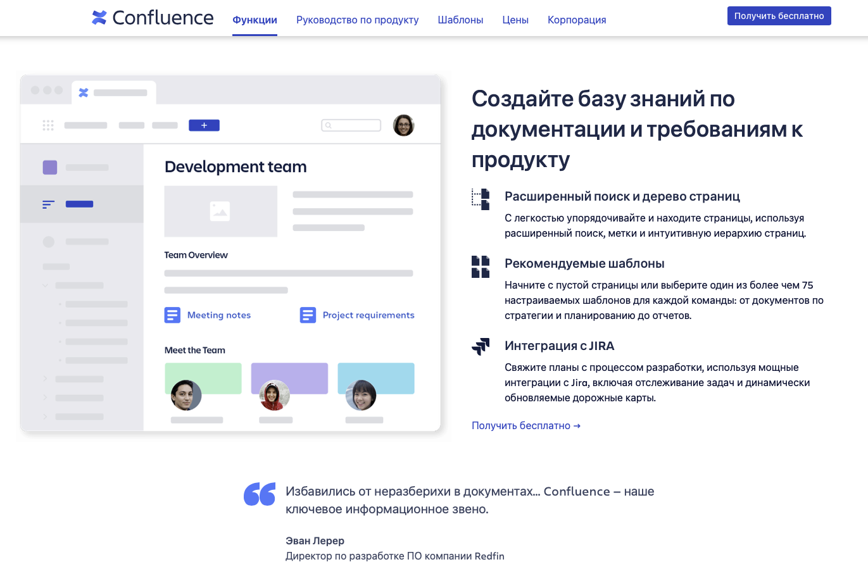Click the templates grid icon beside Рекомендуемые шаблоны
This screenshot has height=588, width=868.
[481, 266]
